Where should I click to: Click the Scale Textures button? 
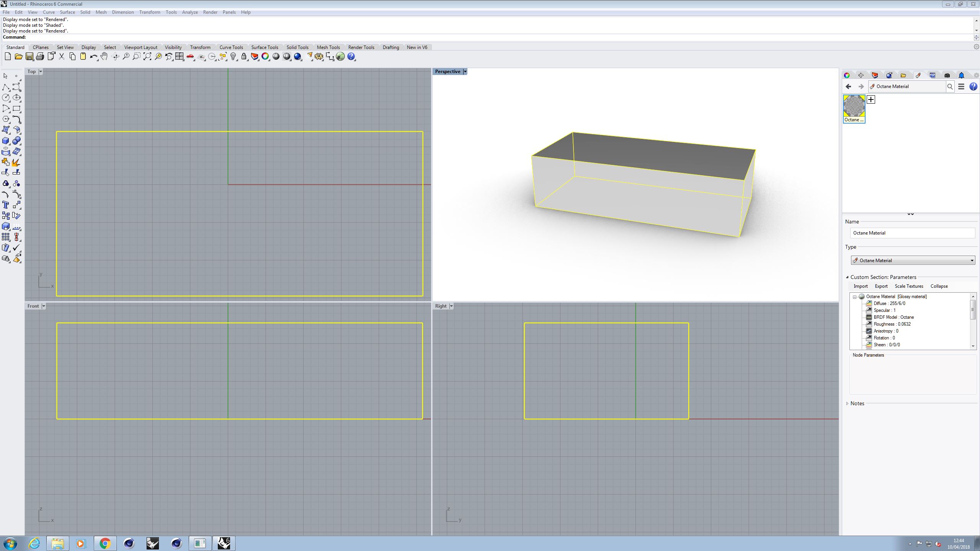click(x=909, y=286)
